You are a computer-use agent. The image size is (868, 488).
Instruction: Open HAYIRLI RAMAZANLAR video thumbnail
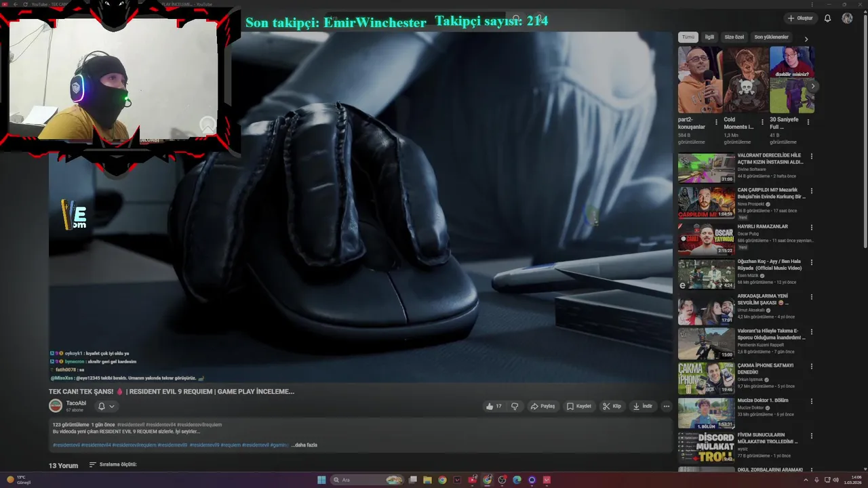click(706, 239)
